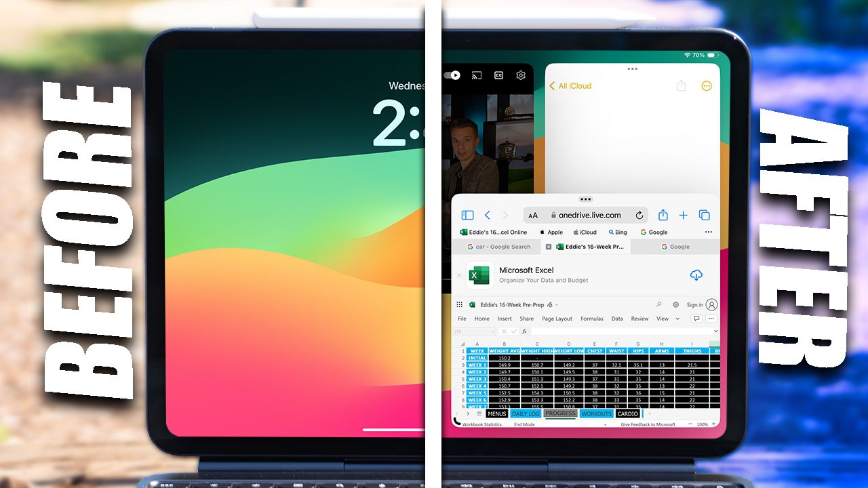Switch to the CARDIO sheet tab
The height and width of the screenshot is (488, 868).
point(628,413)
